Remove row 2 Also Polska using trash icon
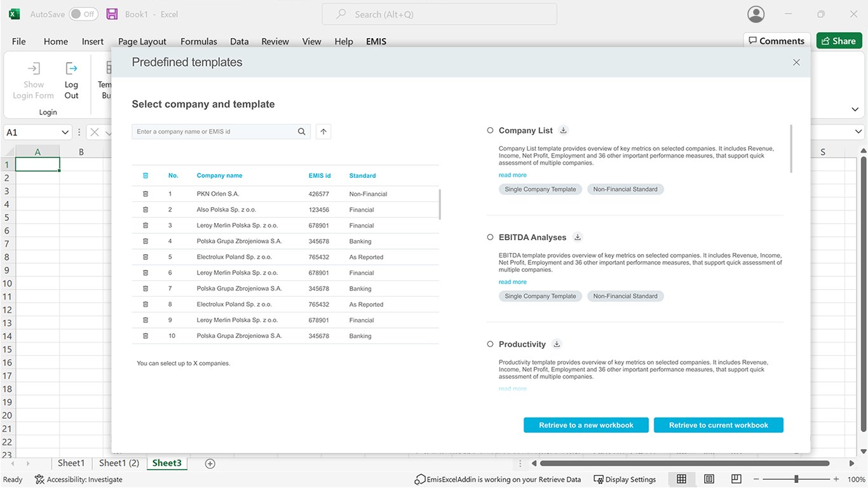The height and width of the screenshot is (488, 868). (x=146, y=210)
